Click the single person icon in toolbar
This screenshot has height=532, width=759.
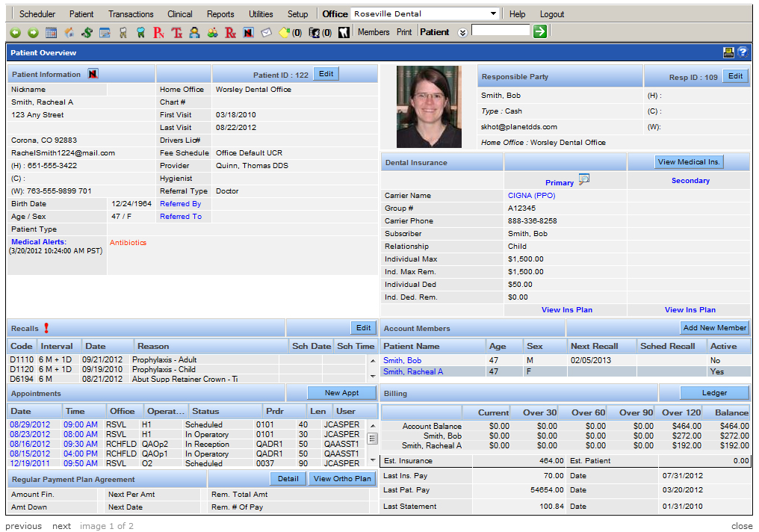click(194, 32)
